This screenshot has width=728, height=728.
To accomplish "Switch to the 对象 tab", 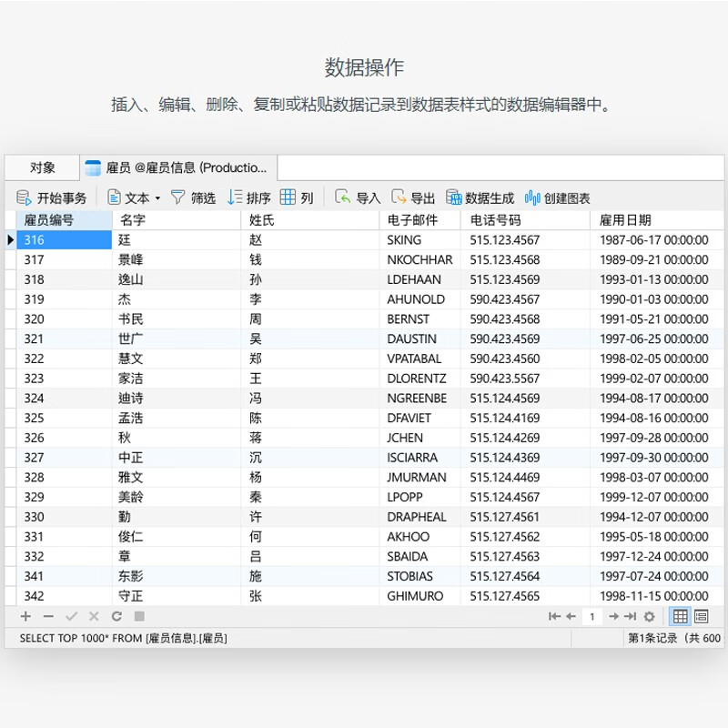I will (x=42, y=167).
